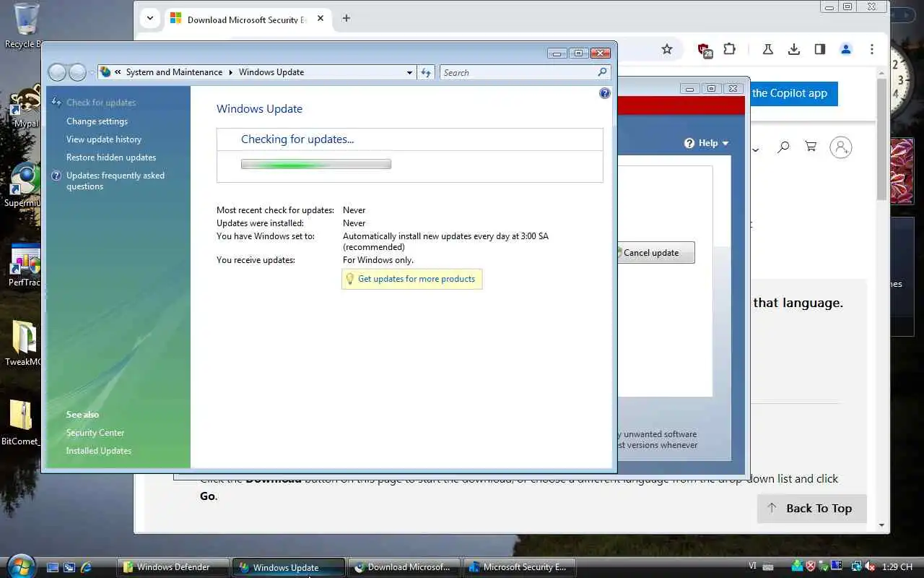Open Change settings in the sidebar
The width and height of the screenshot is (924, 578).
pyautogui.click(x=97, y=121)
